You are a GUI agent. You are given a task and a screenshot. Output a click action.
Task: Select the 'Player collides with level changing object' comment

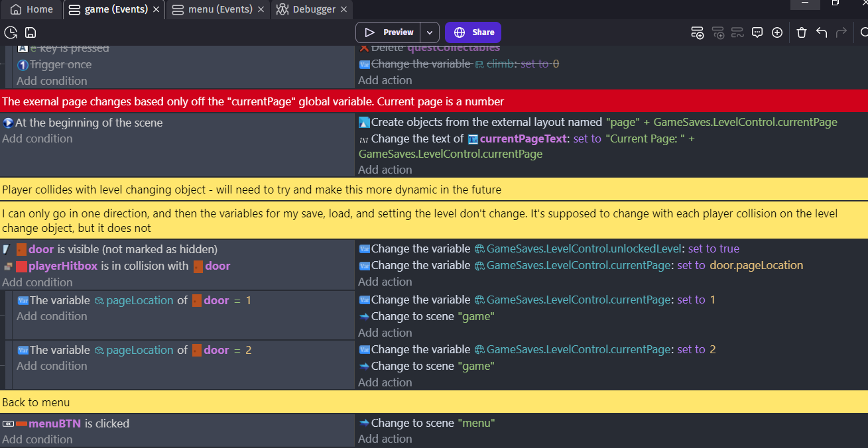tap(434, 190)
